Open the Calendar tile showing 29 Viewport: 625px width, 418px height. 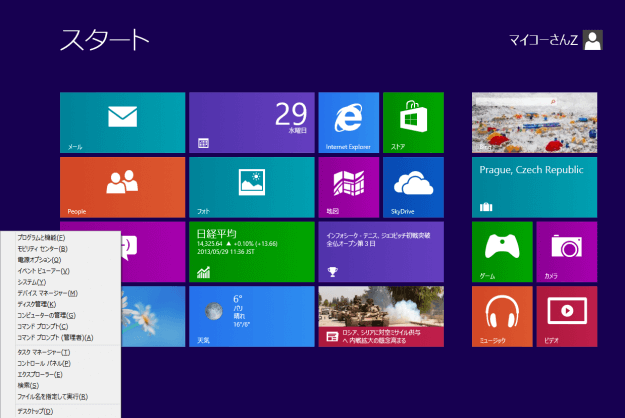pyautogui.click(x=251, y=122)
